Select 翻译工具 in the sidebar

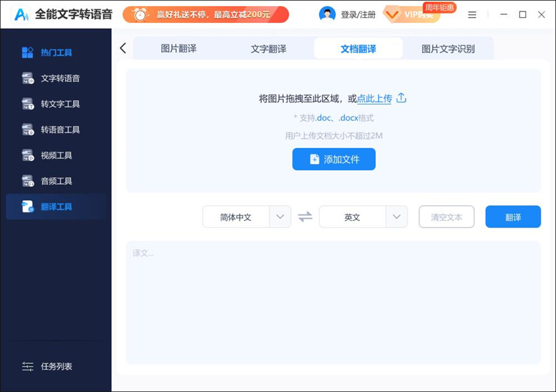coord(56,206)
